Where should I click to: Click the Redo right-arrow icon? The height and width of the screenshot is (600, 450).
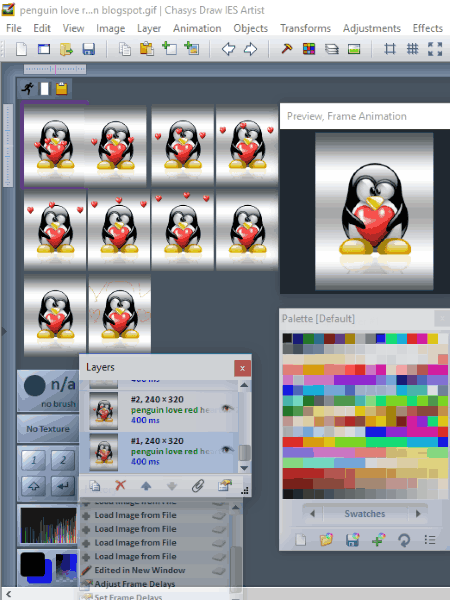(x=250, y=49)
